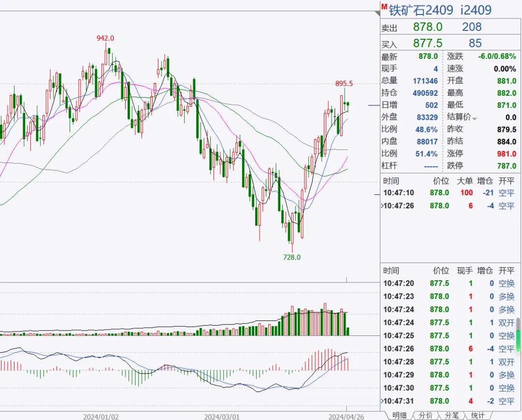The height and width of the screenshot is (420, 522).
Task: Select the trade row at 10:47:25
Action: tap(449, 336)
